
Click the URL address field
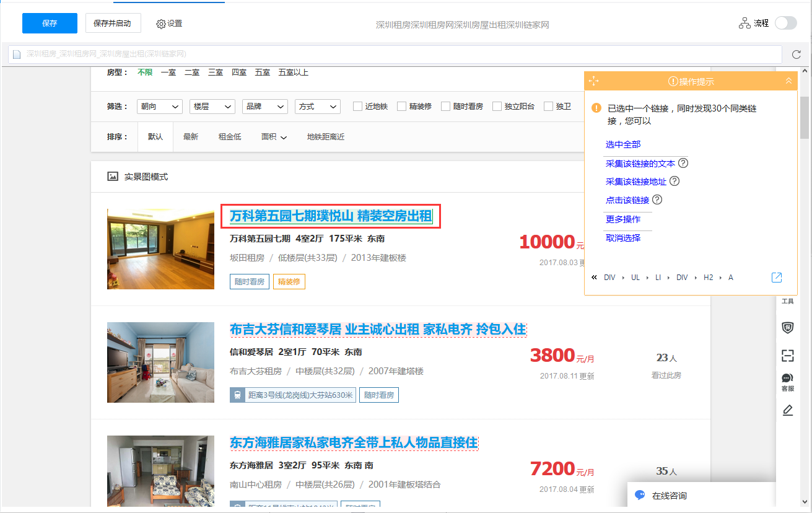click(394, 55)
